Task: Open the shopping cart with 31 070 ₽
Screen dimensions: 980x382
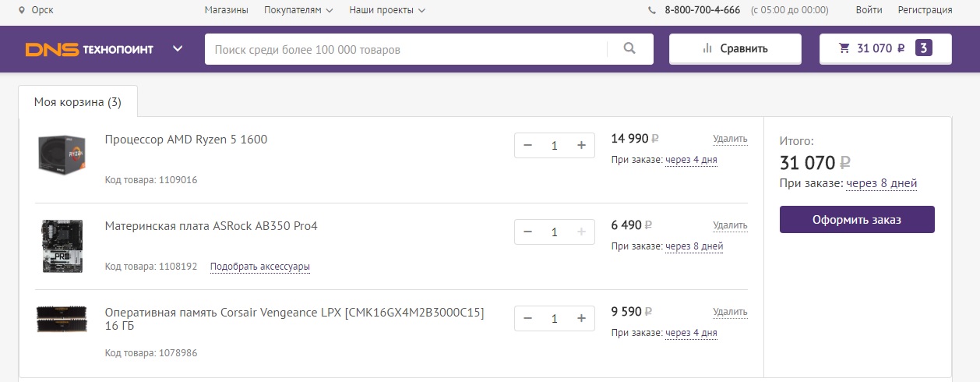Action: point(885,48)
